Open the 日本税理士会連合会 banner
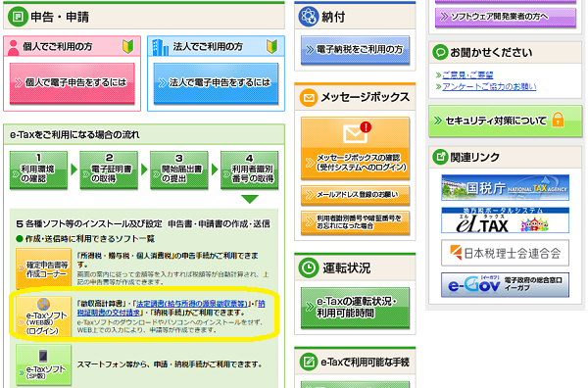Image resolution: width=588 pixels, height=388 pixels. click(505, 253)
